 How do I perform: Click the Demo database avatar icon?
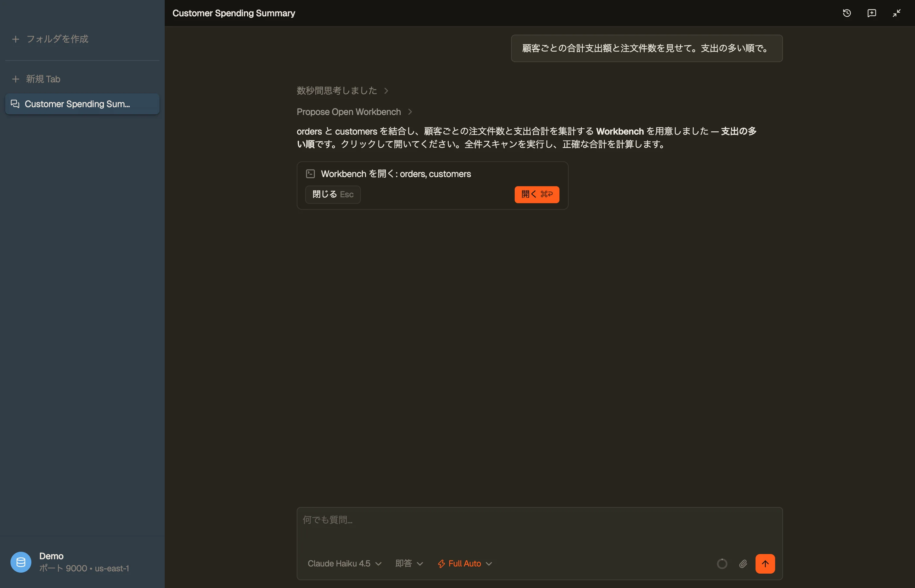[x=21, y=562]
